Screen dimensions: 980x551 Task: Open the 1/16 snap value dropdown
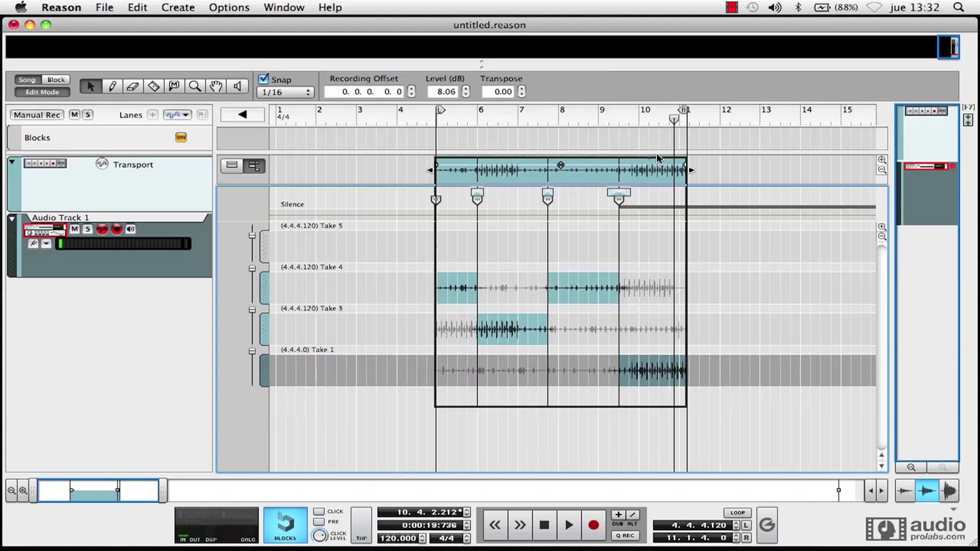285,92
